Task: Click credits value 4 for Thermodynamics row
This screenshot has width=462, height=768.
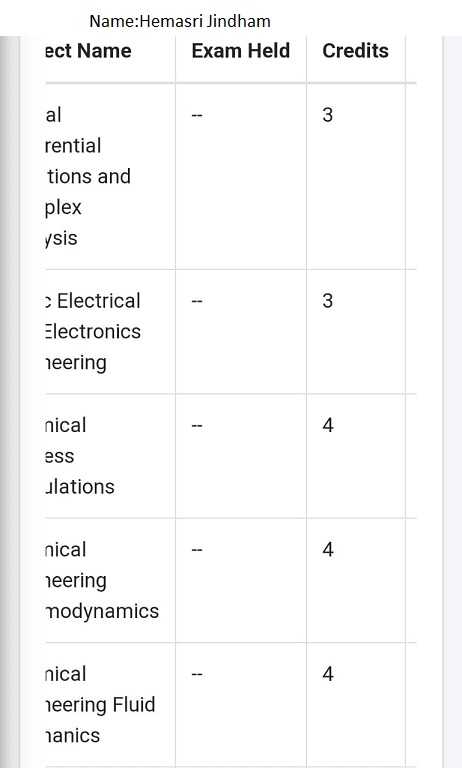Action: [328, 550]
